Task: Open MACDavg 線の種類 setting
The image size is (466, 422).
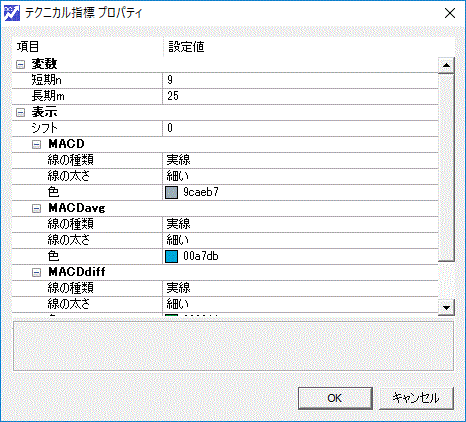Action: point(300,224)
